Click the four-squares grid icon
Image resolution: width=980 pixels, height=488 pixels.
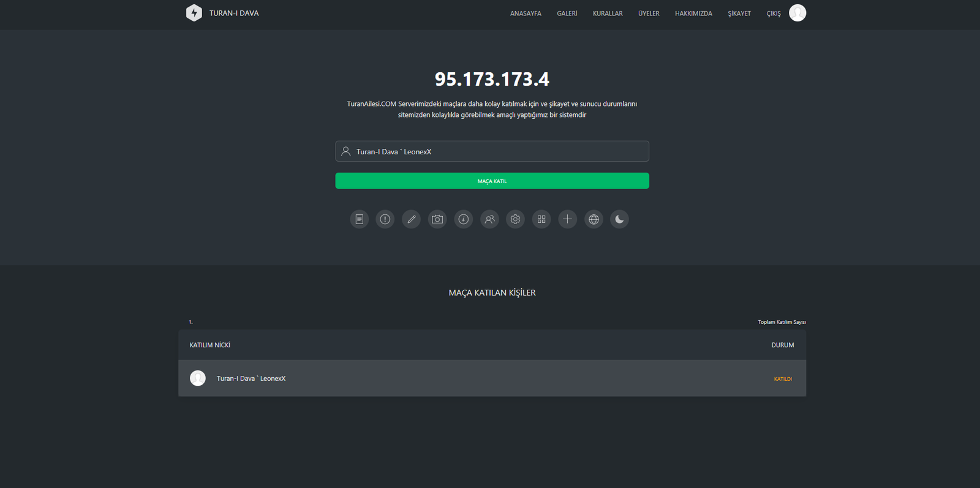541,219
